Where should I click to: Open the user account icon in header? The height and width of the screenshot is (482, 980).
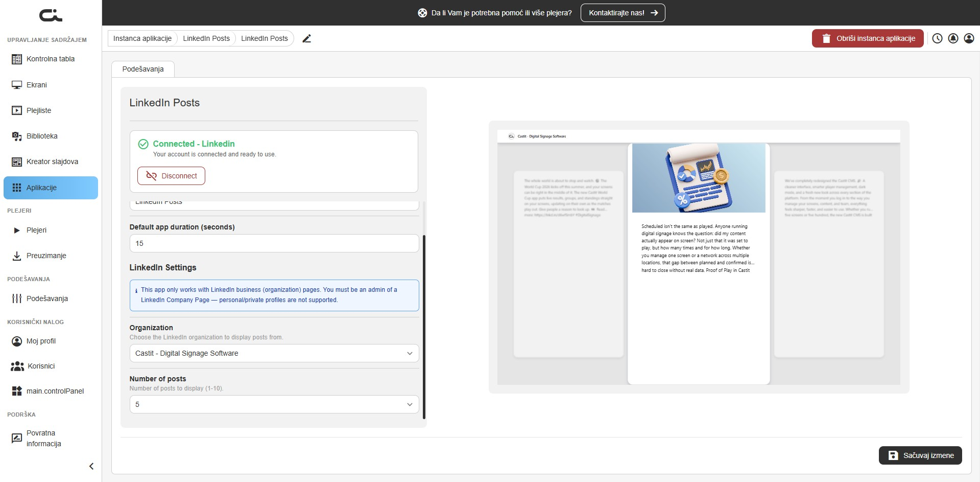pos(969,38)
